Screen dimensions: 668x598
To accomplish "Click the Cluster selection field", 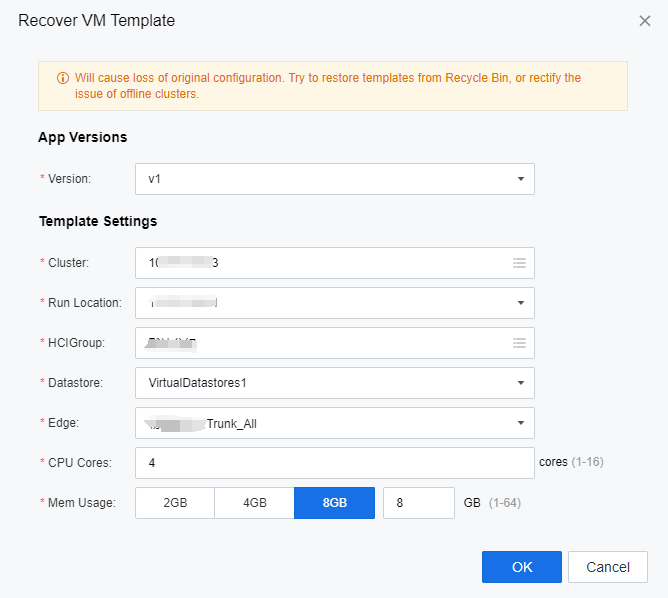I will (320, 263).
